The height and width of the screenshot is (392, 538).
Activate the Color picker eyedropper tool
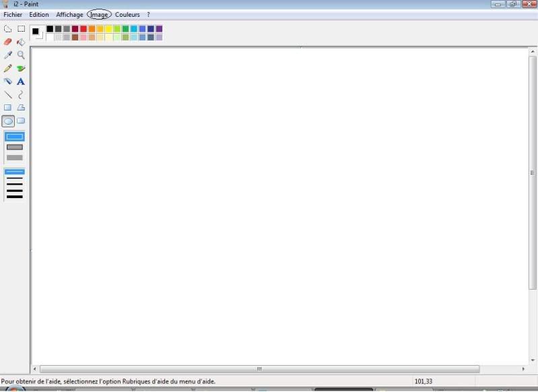pyautogui.click(x=7, y=55)
